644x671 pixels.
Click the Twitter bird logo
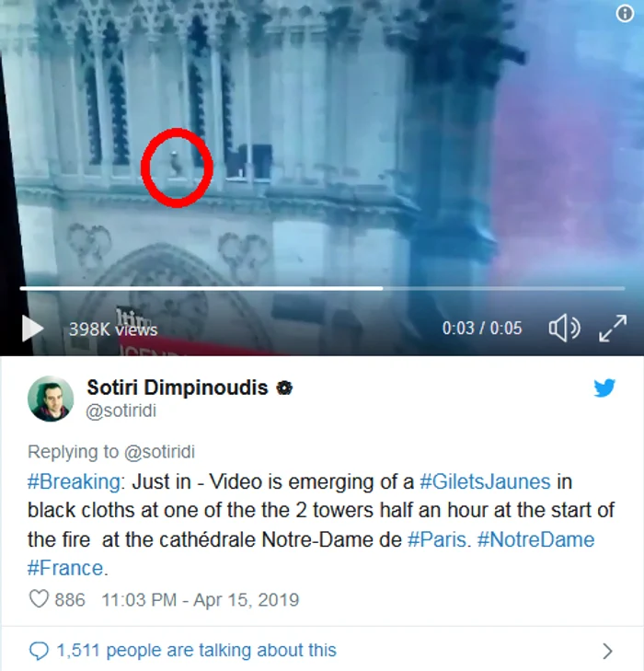pos(604,388)
